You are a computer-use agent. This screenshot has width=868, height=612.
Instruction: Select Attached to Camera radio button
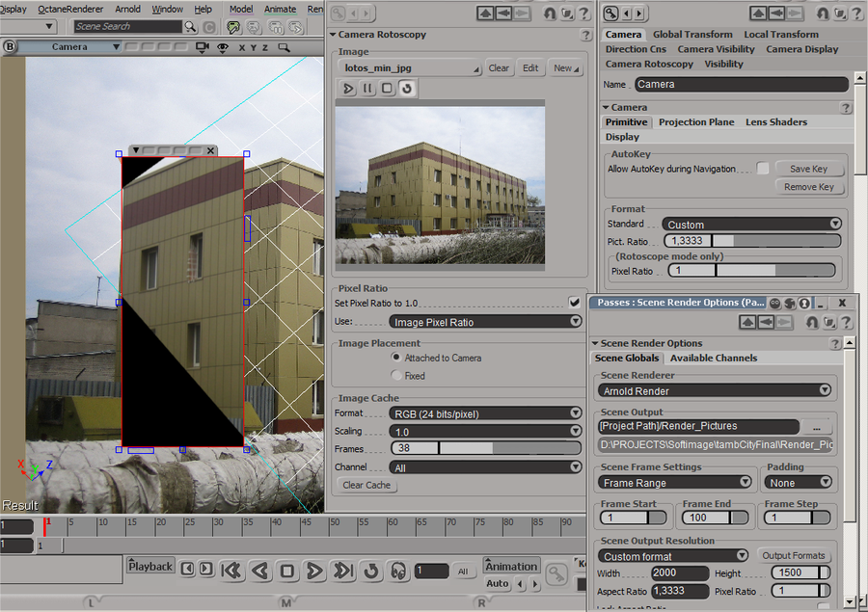point(396,358)
